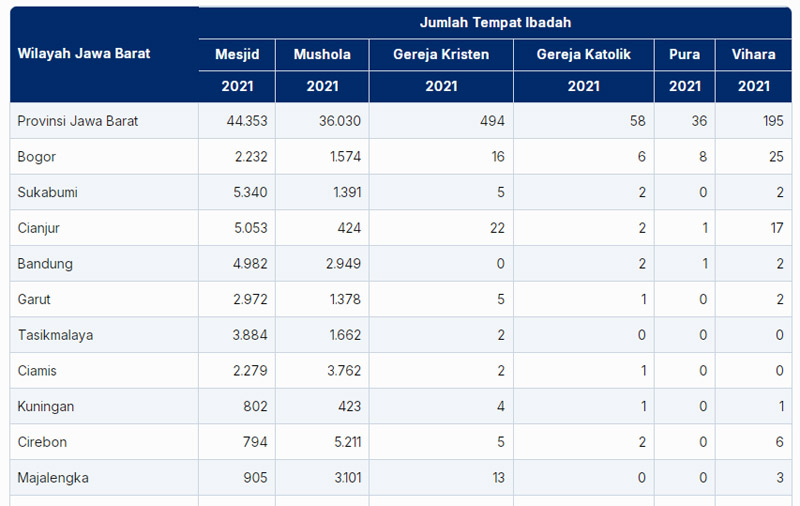Click the Mesjid column header

pos(237,55)
